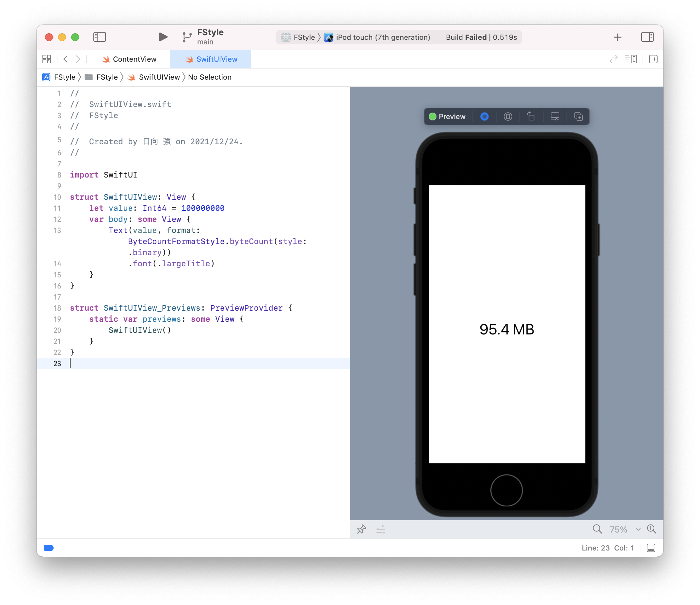Image resolution: width=700 pixels, height=605 pixels.
Task: Expand the FStyle breadcrumb menu in jump bar
Action: [65, 77]
